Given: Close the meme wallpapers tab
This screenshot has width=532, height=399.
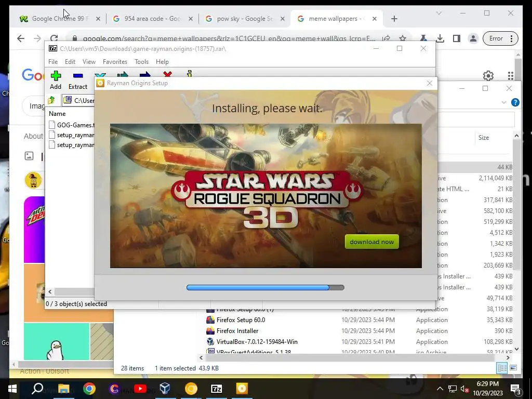Looking at the screenshot, I should point(375,19).
